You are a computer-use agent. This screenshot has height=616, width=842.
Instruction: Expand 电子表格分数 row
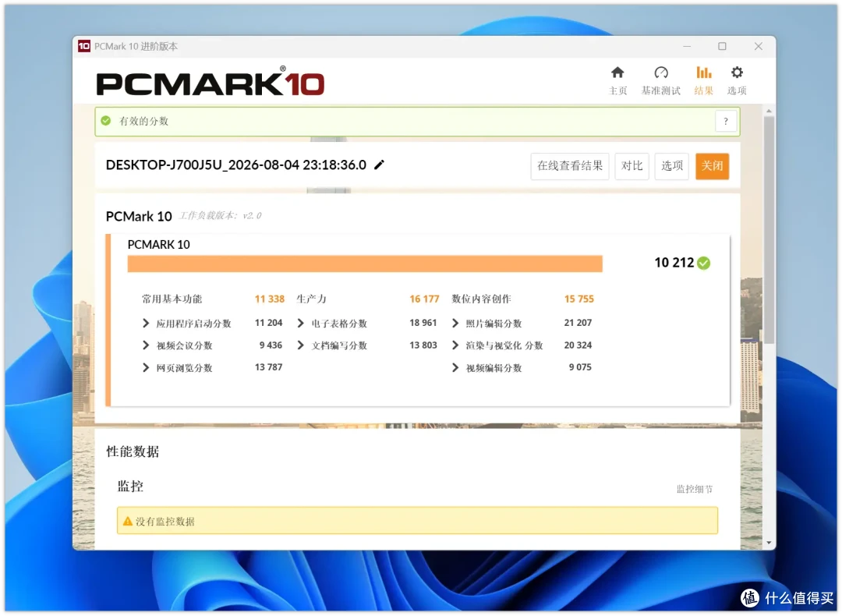(301, 323)
